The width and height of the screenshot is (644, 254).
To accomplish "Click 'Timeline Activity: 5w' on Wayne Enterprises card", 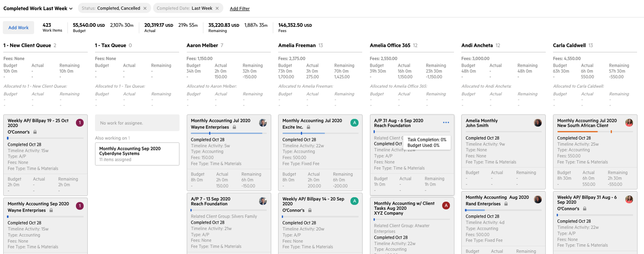I will click(210, 146).
